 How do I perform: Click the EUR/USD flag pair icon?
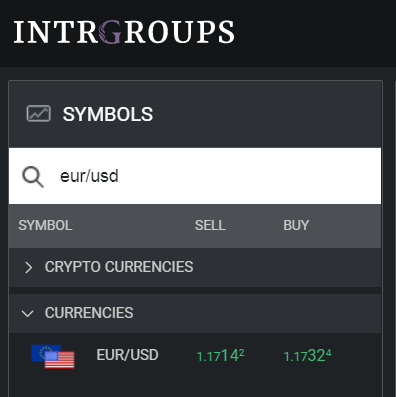coord(53,356)
